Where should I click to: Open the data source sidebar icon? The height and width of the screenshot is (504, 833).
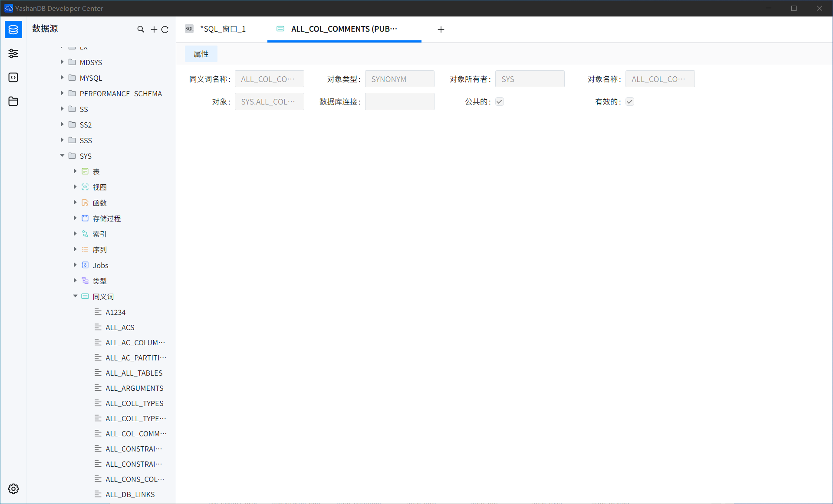pyautogui.click(x=13, y=29)
